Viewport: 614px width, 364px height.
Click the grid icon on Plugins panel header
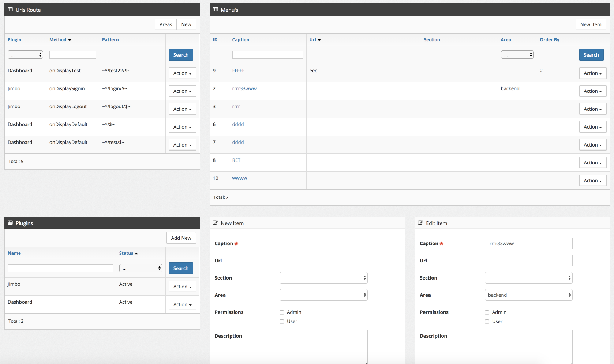(10, 223)
